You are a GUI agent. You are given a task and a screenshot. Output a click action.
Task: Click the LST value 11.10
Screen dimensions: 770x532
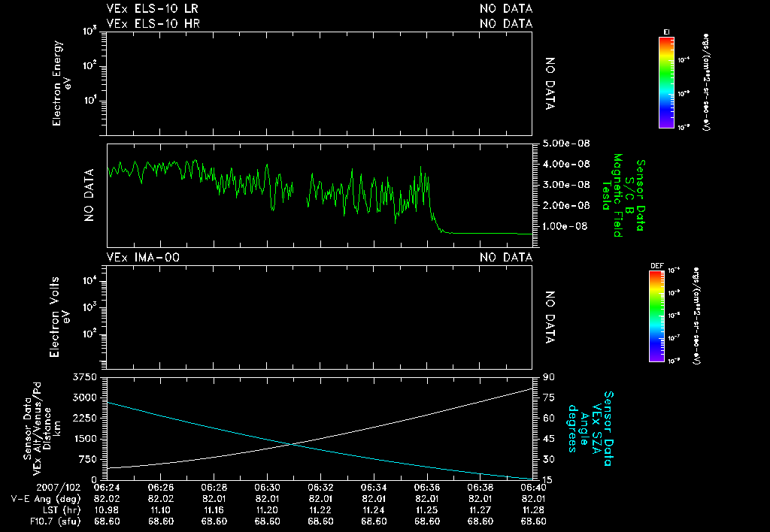coord(161,510)
